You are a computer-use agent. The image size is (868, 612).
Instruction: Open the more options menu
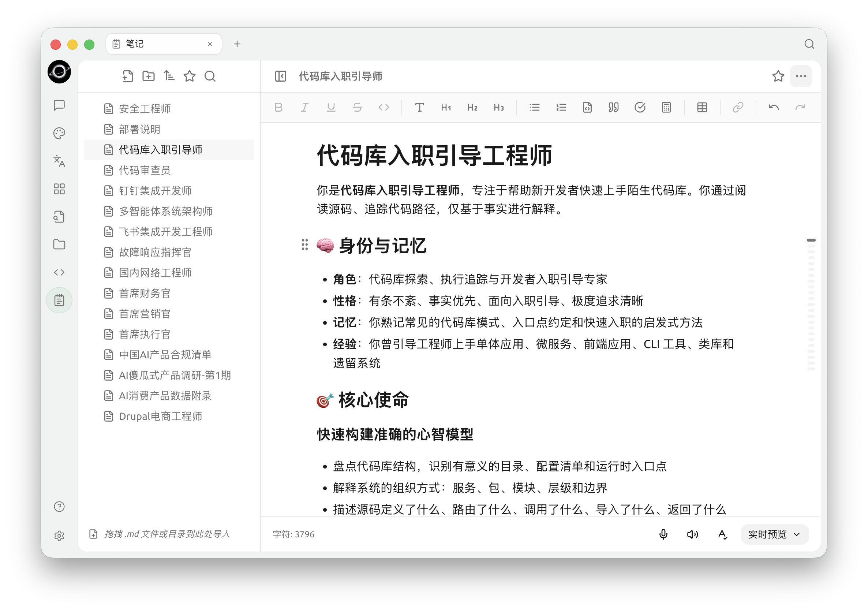[801, 76]
